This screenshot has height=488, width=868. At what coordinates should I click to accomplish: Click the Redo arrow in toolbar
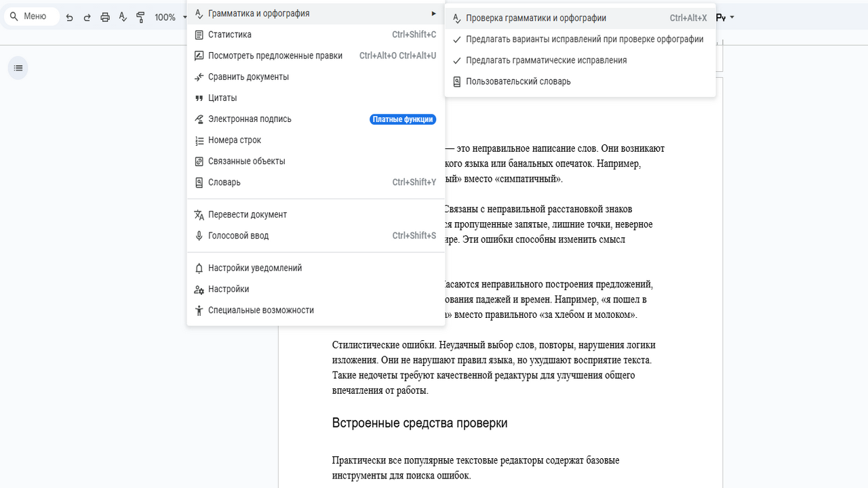point(87,17)
